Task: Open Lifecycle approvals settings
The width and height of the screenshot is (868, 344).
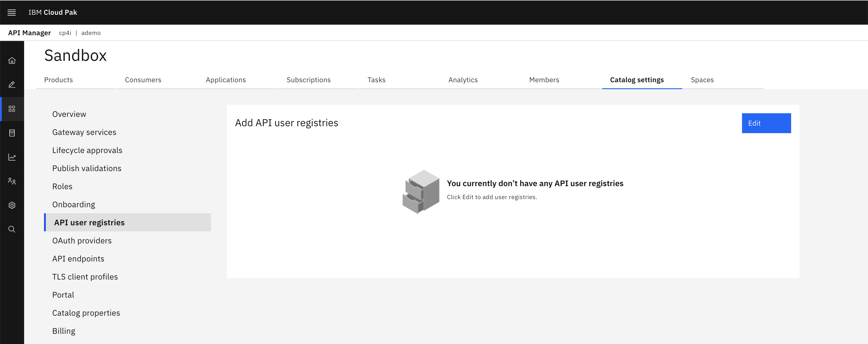Action: (87, 151)
